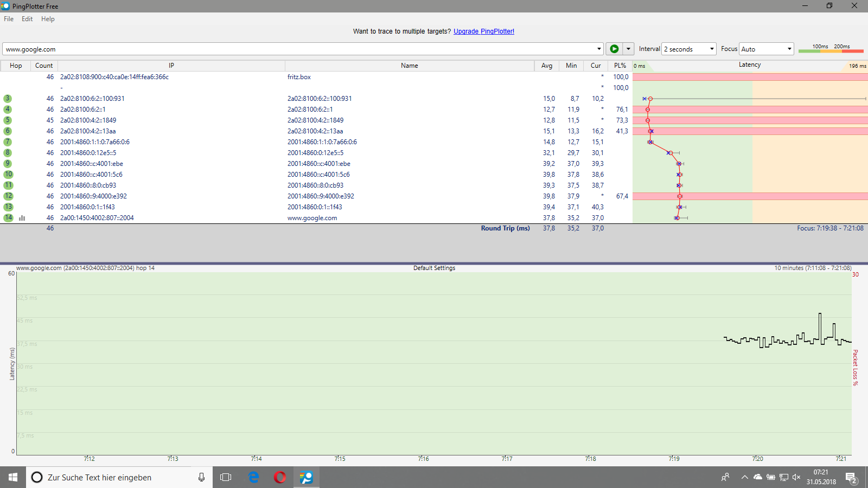Viewport: 868px width, 488px height.
Task: Open the Edit menu
Action: 27,19
